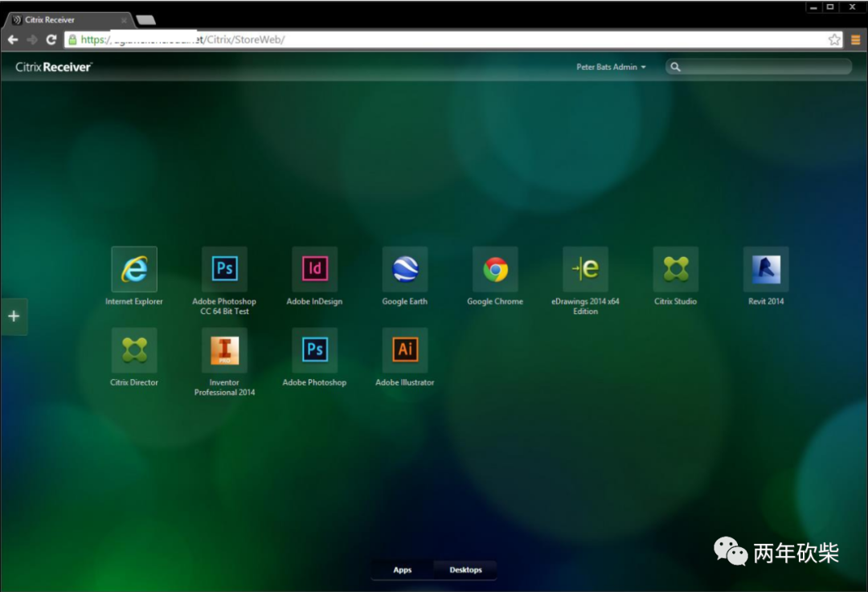The width and height of the screenshot is (868, 592).
Task: Close the Citrix Receiver browser tab
Action: (x=124, y=20)
